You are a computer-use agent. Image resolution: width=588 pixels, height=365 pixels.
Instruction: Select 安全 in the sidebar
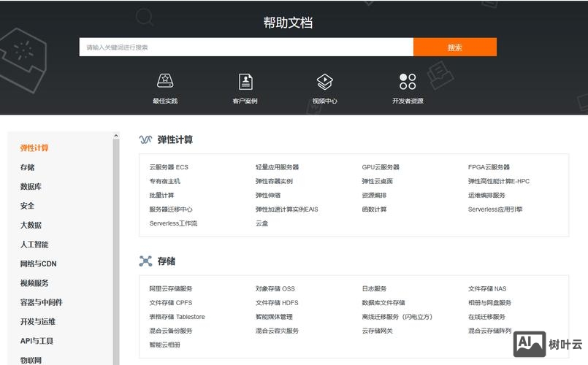27,206
